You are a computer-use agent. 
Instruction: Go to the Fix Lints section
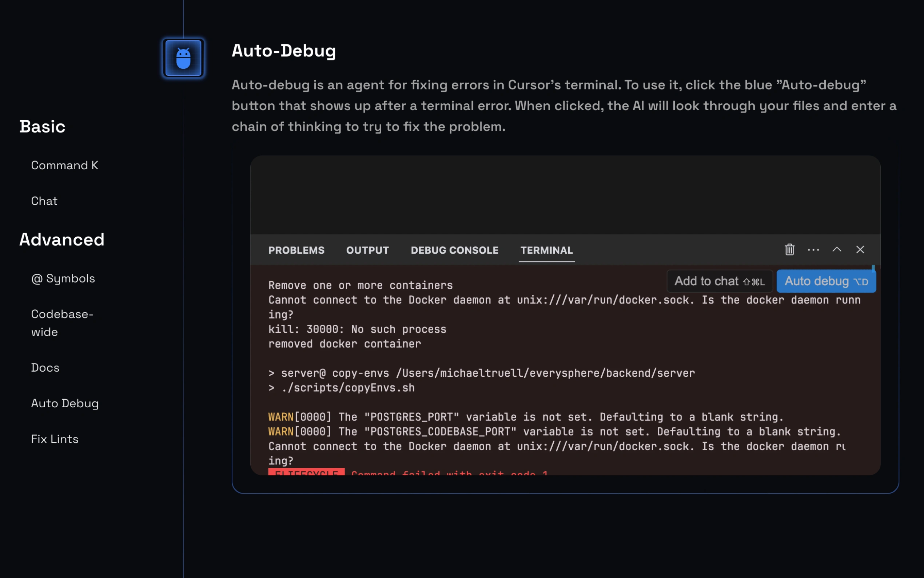(55, 439)
